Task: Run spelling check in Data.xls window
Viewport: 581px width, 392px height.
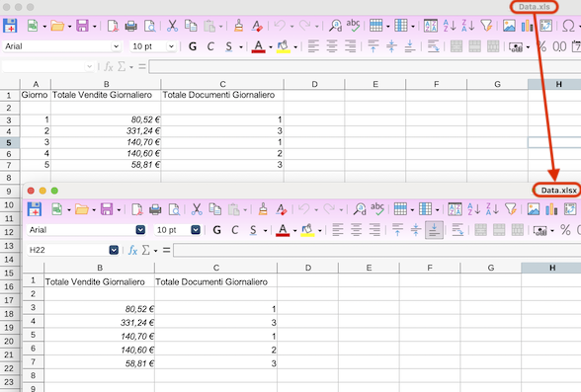Action: coord(353,26)
